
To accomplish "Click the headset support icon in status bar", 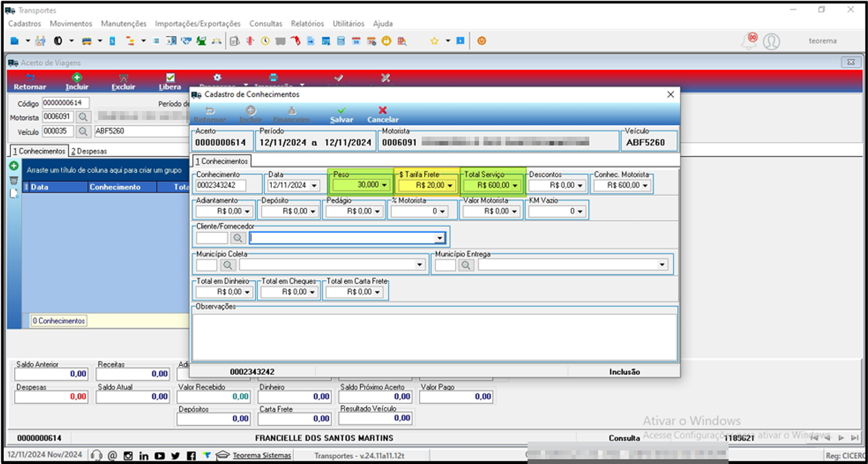I will (97, 455).
